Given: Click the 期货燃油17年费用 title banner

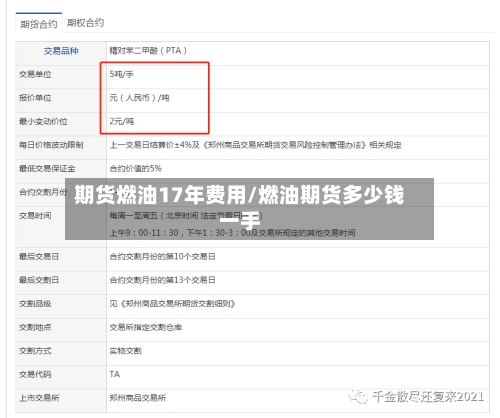Looking at the screenshot, I should (249, 209).
